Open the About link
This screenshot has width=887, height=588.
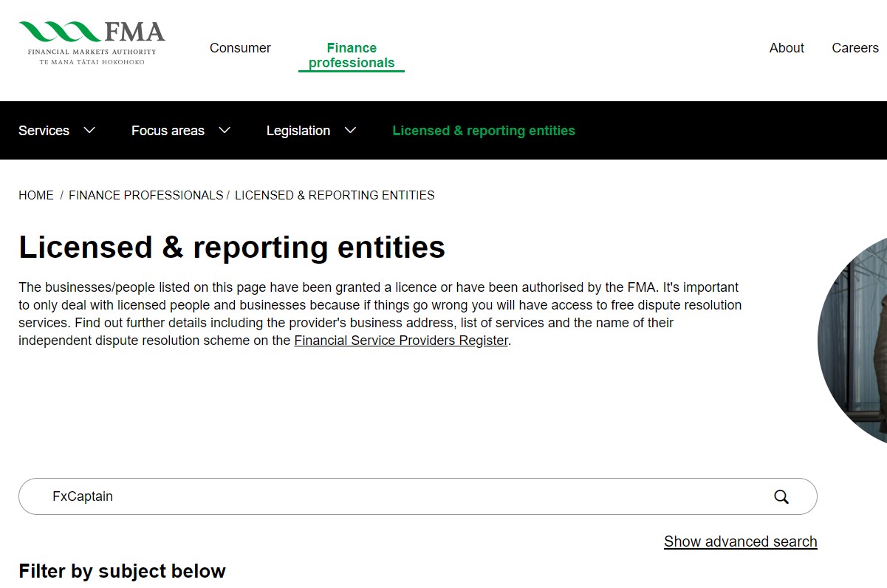[787, 48]
